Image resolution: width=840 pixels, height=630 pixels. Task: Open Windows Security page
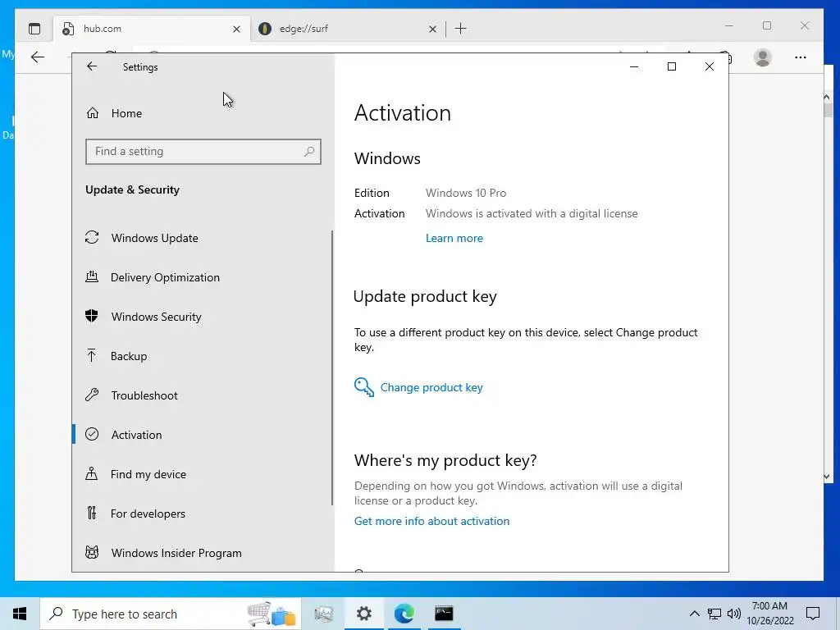[x=156, y=317]
